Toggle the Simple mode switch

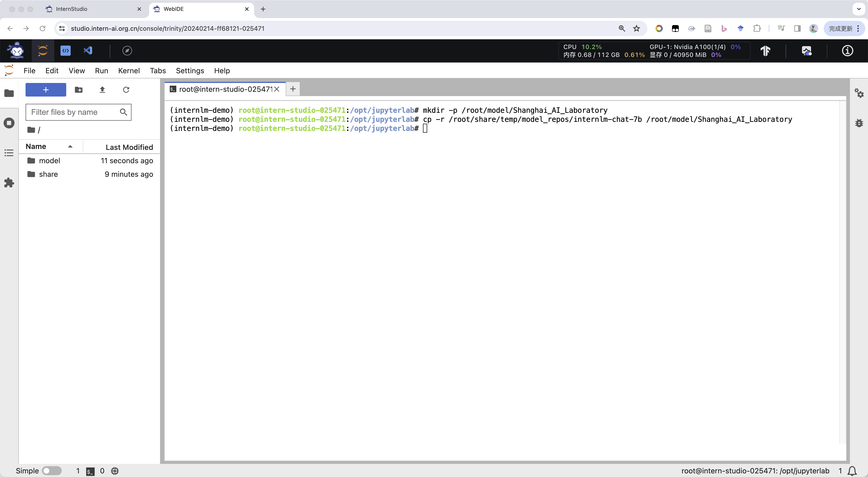click(x=52, y=471)
